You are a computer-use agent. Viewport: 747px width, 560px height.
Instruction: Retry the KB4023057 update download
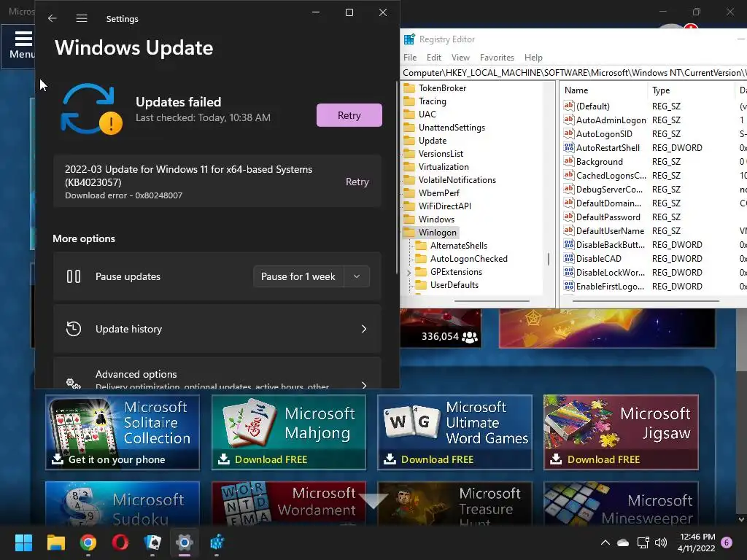(x=357, y=182)
